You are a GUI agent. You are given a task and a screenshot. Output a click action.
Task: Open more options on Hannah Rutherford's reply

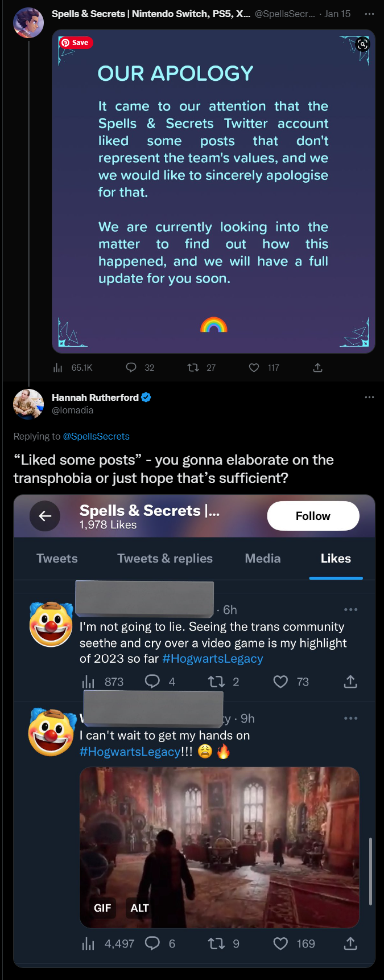(369, 397)
